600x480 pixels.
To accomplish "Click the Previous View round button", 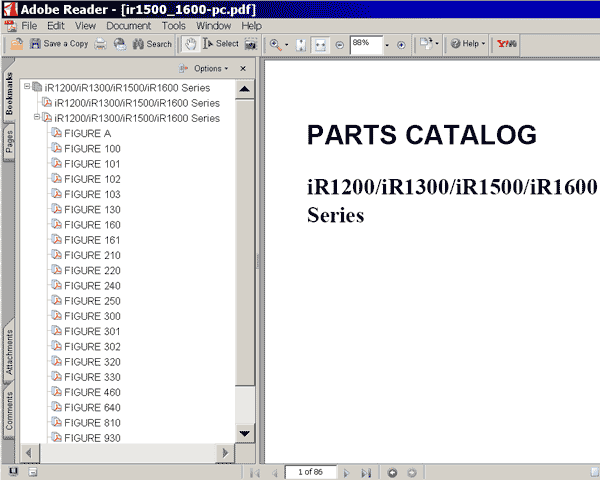I will (x=392, y=473).
